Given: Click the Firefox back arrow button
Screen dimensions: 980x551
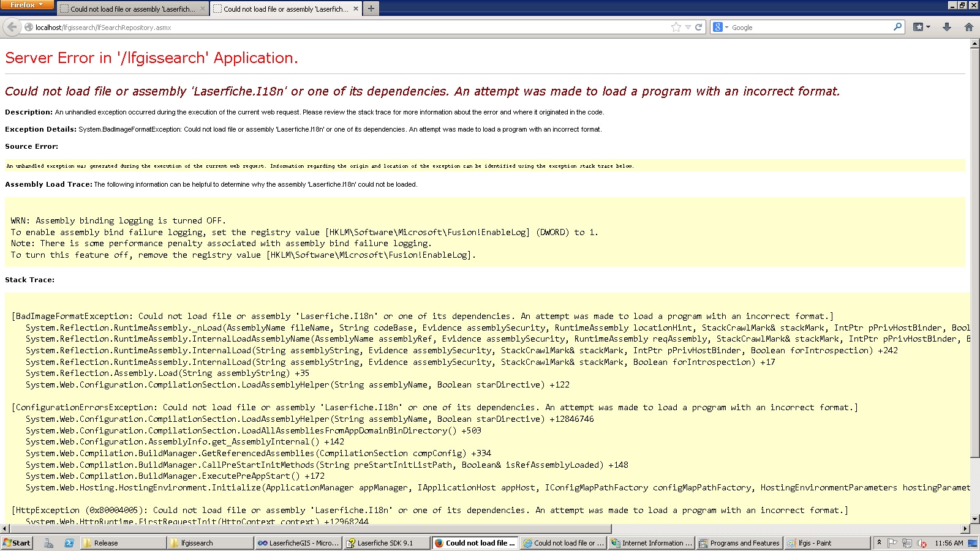Looking at the screenshot, I should [12, 27].
